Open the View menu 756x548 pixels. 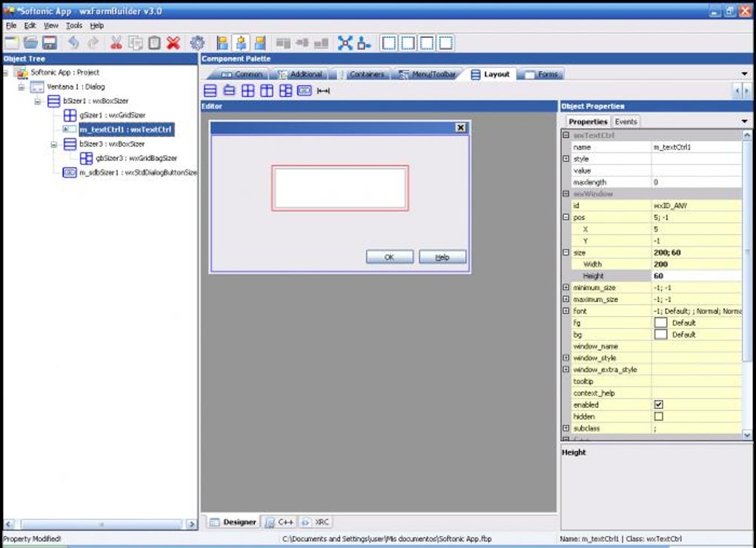click(50, 25)
